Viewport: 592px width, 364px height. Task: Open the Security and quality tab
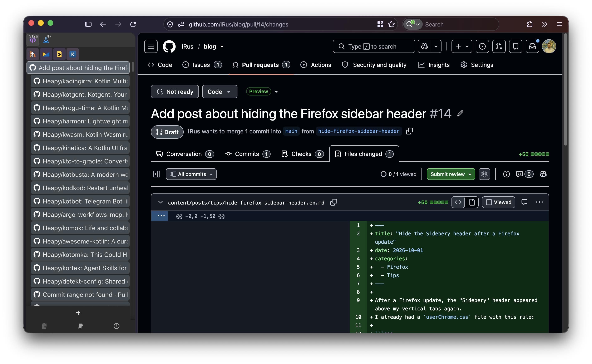[x=374, y=65]
